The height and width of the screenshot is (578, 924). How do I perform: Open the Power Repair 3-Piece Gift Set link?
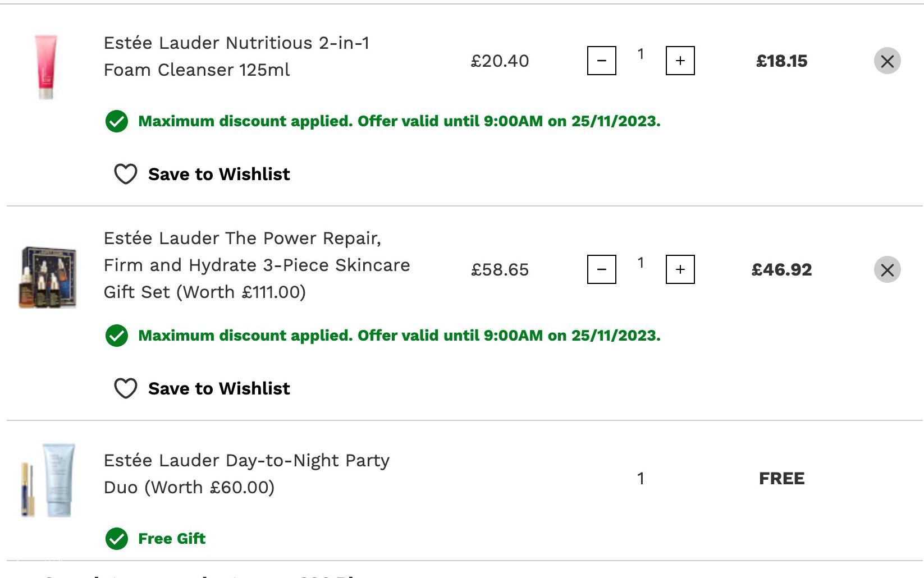(x=257, y=265)
